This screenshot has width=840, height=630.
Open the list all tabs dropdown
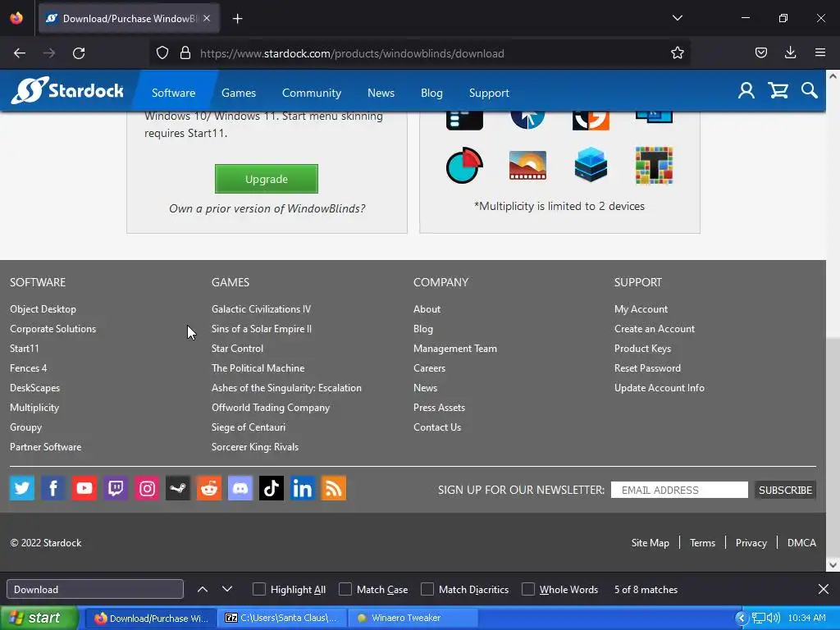coord(677,18)
